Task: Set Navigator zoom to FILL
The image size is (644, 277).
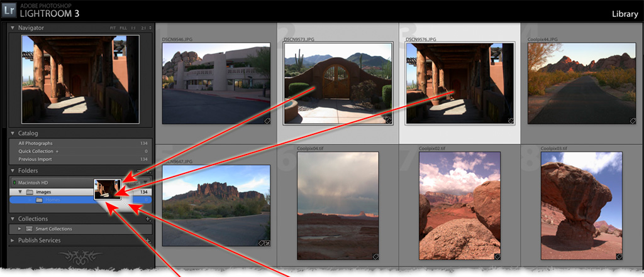Action: [x=123, y=28]
